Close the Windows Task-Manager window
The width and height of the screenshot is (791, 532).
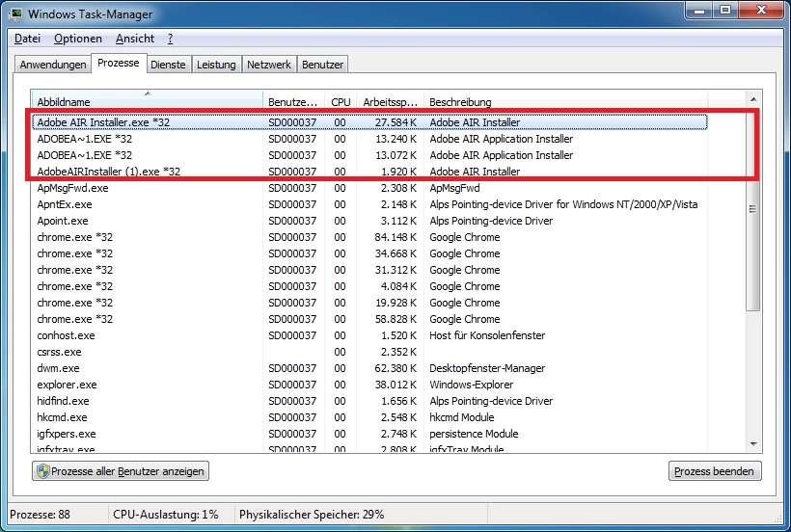click(x=762, y=10)
